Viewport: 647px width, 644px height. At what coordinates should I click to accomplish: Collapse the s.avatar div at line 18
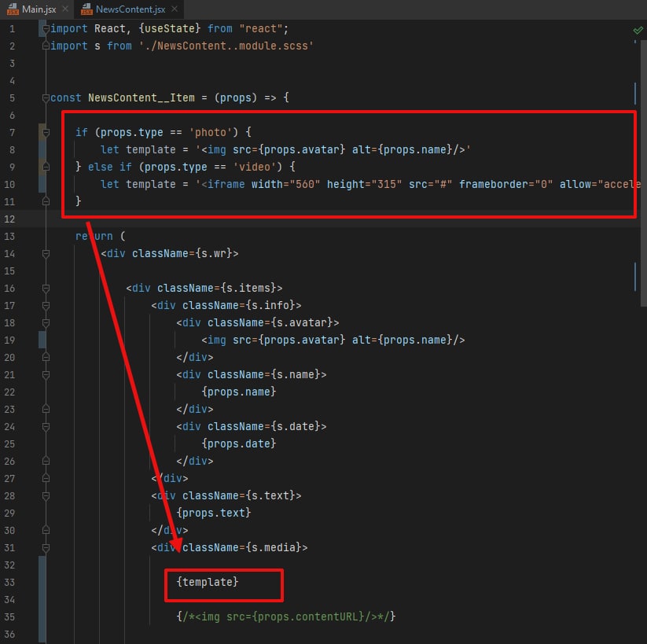pyautogui.click(x=46, y=323)
